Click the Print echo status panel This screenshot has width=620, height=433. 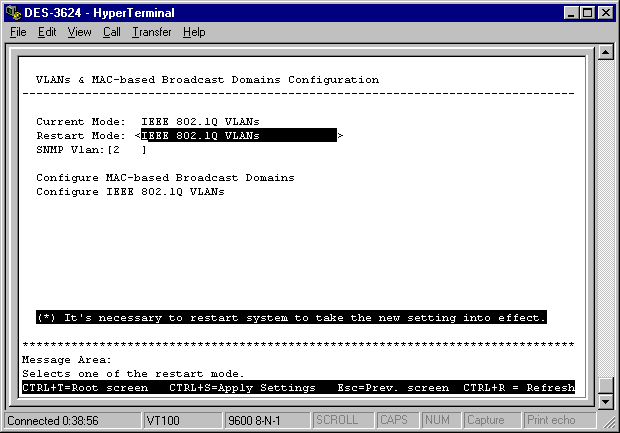[x=553, y=420]
